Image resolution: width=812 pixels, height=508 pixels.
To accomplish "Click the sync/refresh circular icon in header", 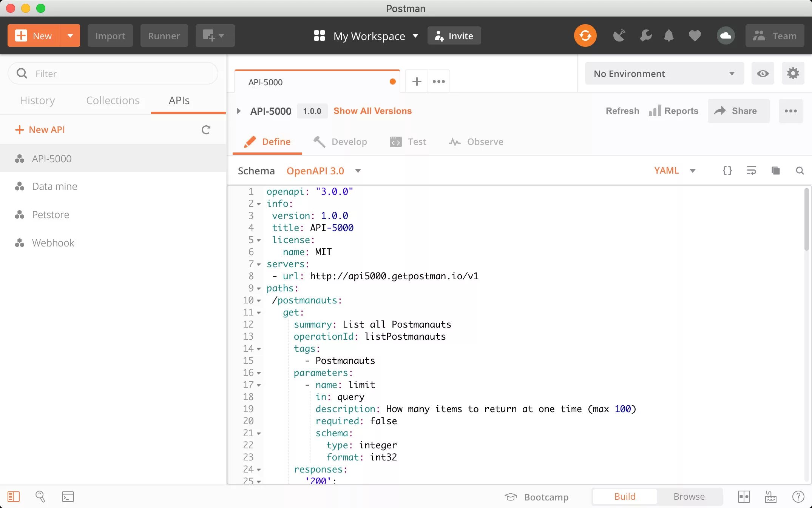I will point(585,36).
